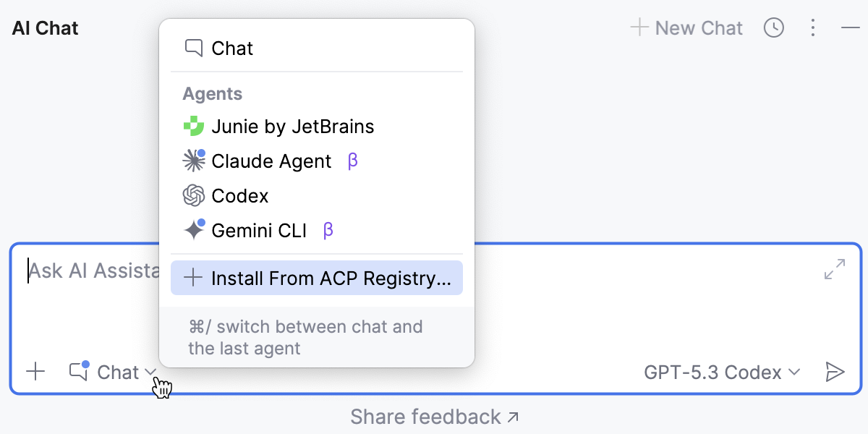Open attachments with the plus icon

click(35, 372)
